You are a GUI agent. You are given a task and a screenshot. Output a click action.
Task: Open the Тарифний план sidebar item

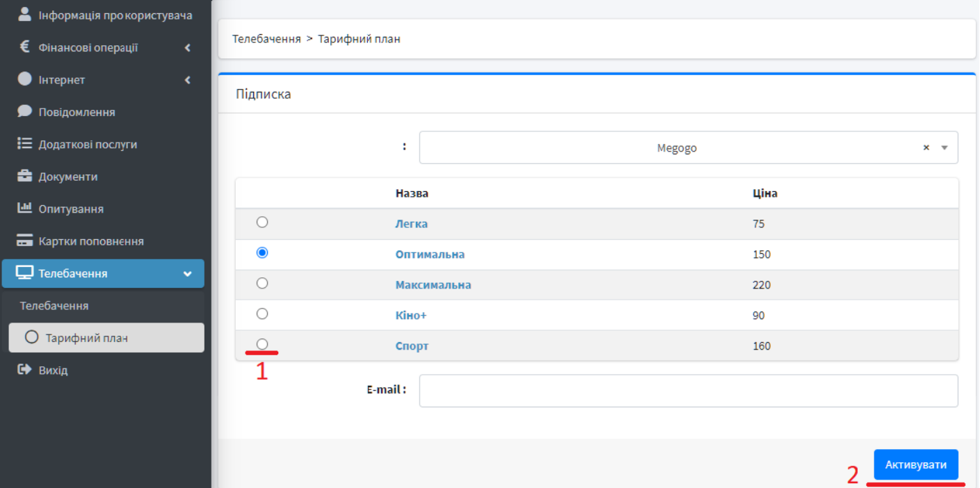click(x=86, y=338)
